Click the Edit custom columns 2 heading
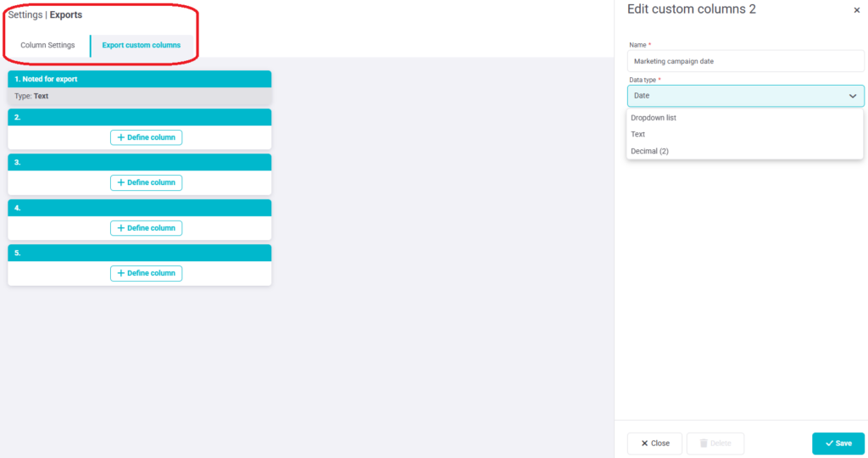This screenshot has height=458, width=868. tap(692, 9)
